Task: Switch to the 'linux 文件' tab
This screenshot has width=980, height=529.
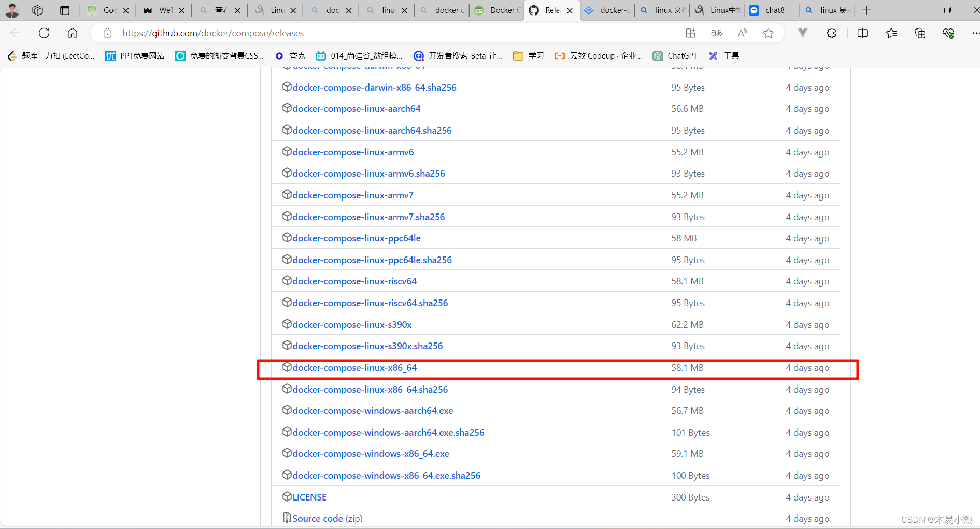Action: pyautogui.click(x=663, y=10)
